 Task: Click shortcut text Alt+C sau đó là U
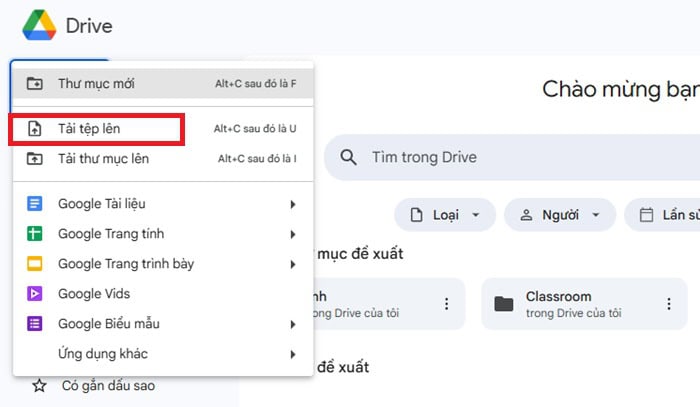(x=255, y=129)
